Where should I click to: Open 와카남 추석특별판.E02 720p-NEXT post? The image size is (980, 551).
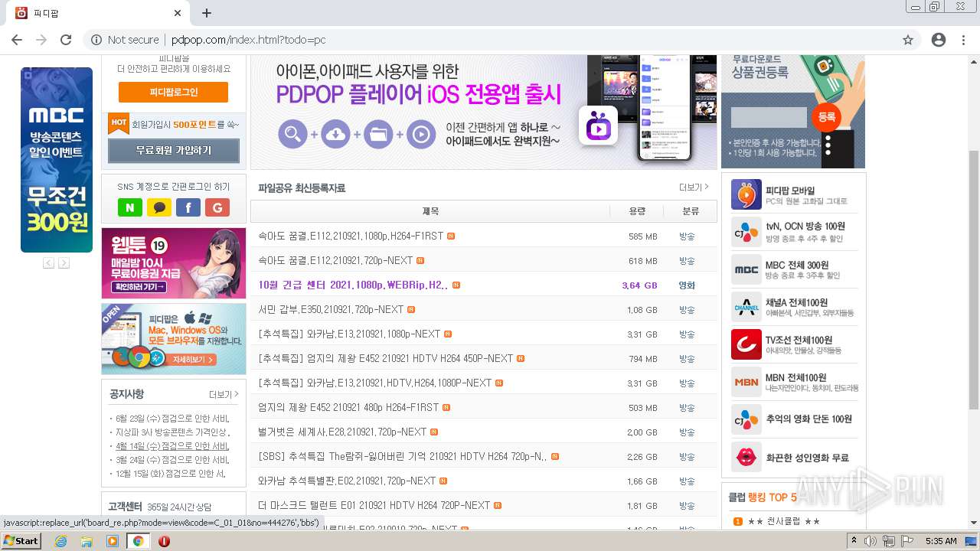pyautogui.click(x=348, y=481)
